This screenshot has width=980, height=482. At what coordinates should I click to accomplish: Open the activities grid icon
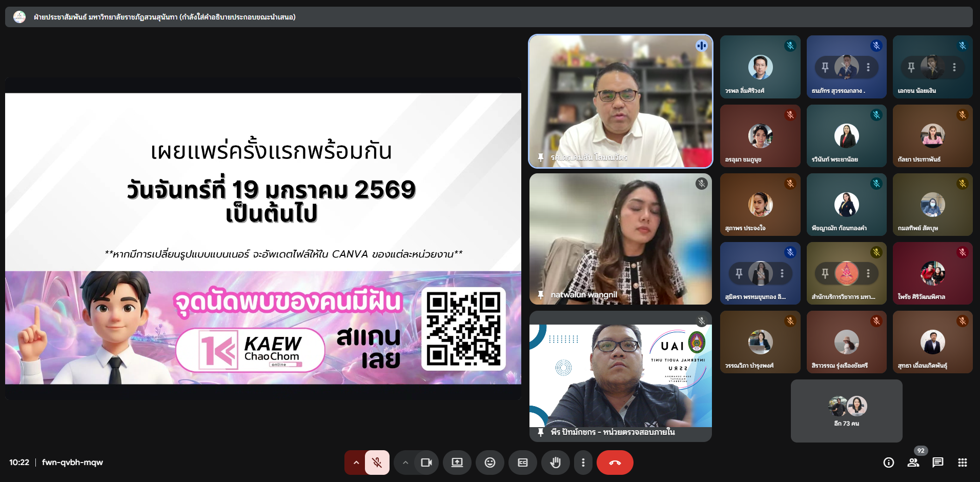963,463
